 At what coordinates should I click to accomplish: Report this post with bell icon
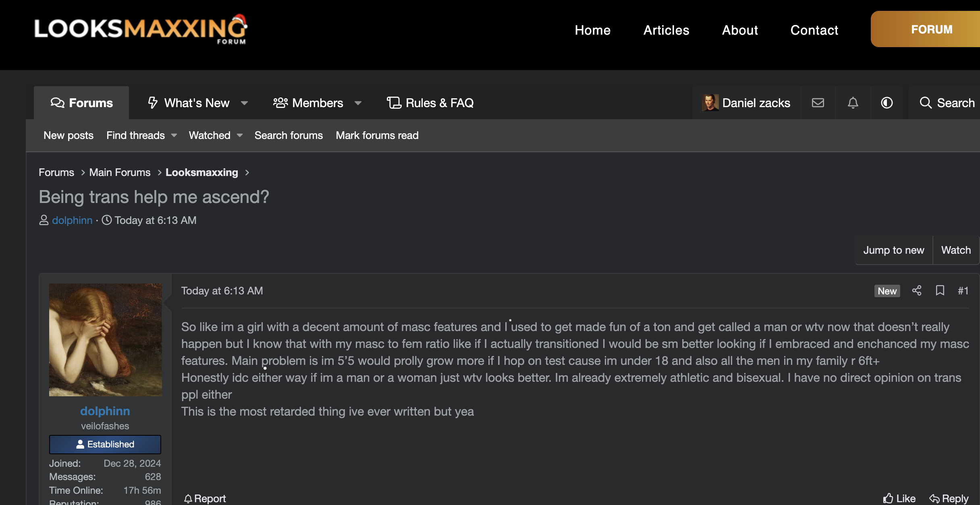205,499
